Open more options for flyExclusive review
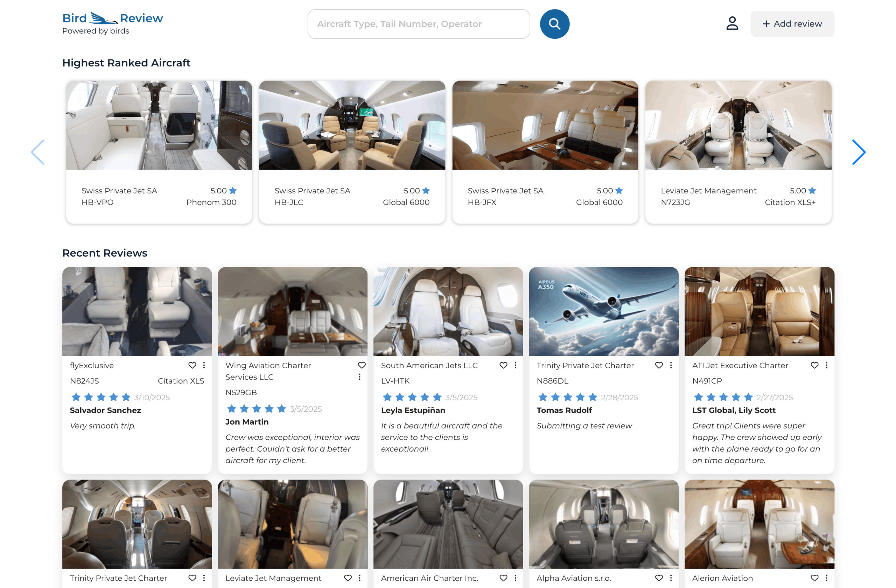 coord(204,365)
